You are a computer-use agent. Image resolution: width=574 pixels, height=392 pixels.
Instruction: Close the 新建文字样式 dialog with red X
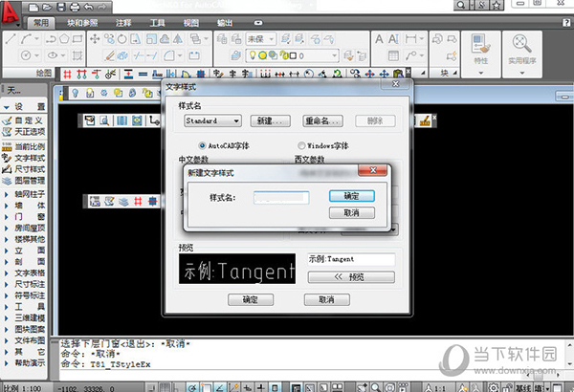[373, 170]
